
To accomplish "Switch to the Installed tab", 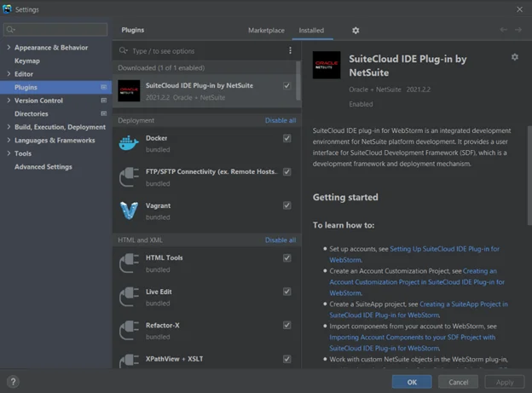I will (311, 31).
